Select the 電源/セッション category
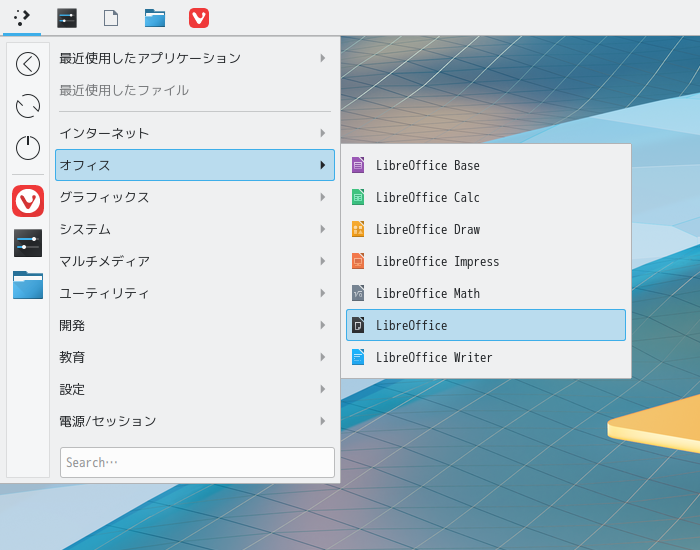 click(x=195, y=421)
